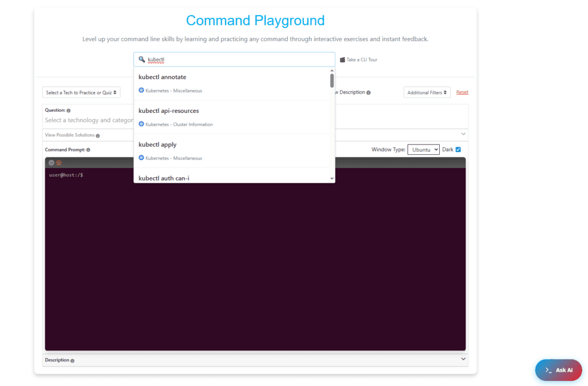Click the red terminal close icon
588x386 pixels.
pos(59,163)
